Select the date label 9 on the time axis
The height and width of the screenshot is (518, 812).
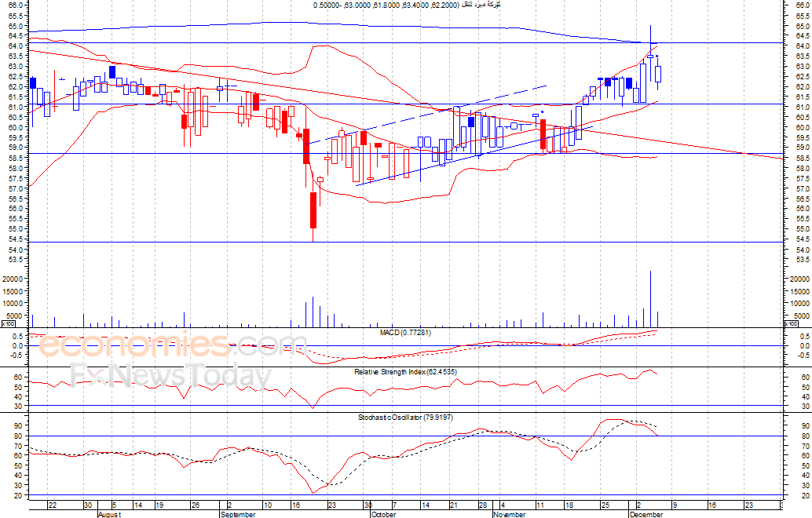(675, 505)
